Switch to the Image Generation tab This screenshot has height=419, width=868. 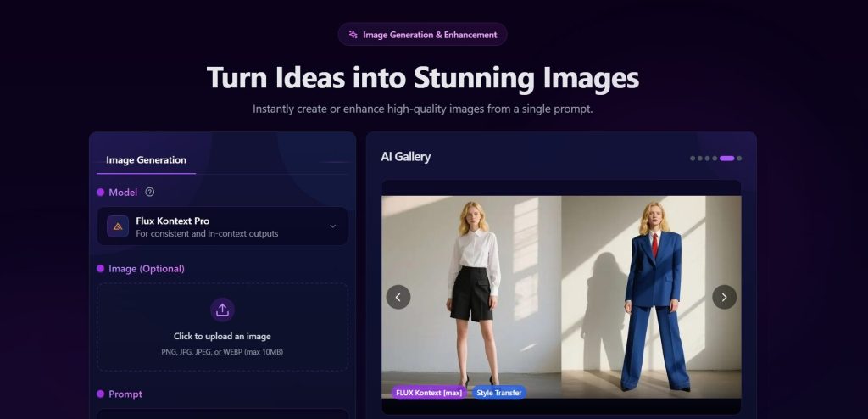coord(146,160)
